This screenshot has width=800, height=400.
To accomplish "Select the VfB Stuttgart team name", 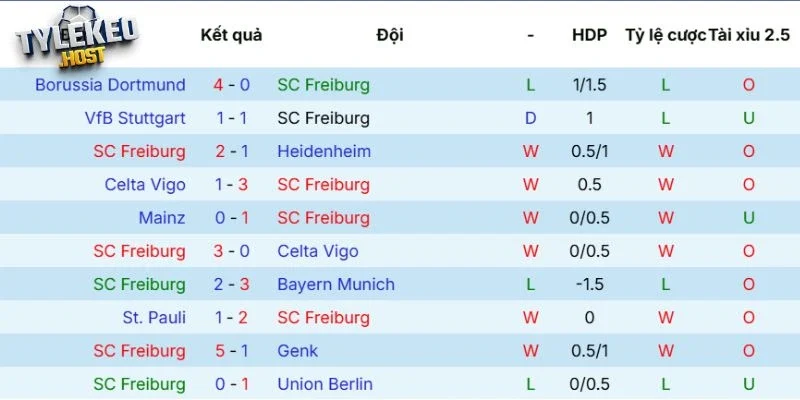I will 135,118.
